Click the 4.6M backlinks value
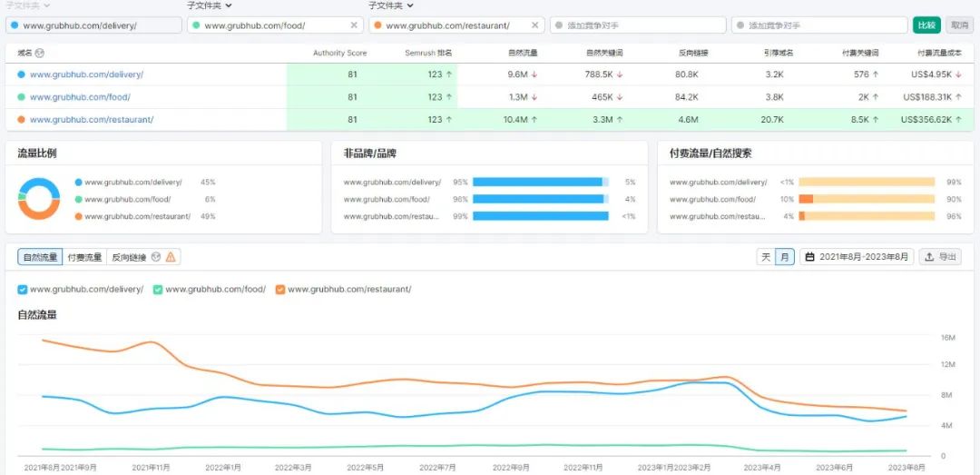Screen dimensions: 980x475 [x=688, y=120]
